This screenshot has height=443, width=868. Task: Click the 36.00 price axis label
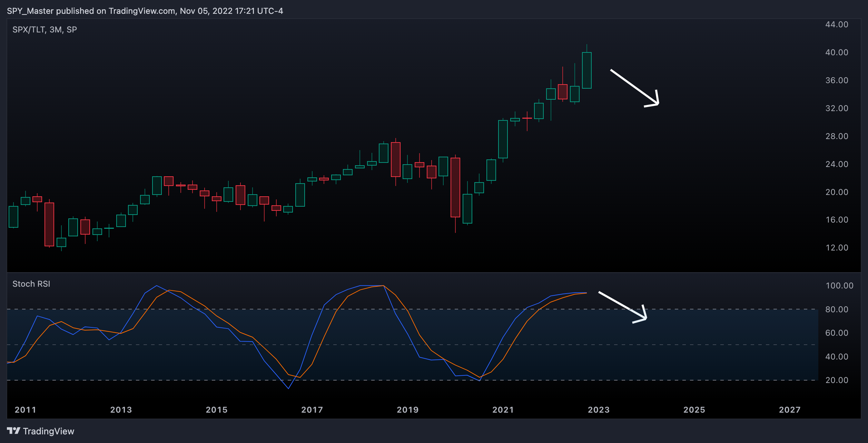click(x=837, y=80)
